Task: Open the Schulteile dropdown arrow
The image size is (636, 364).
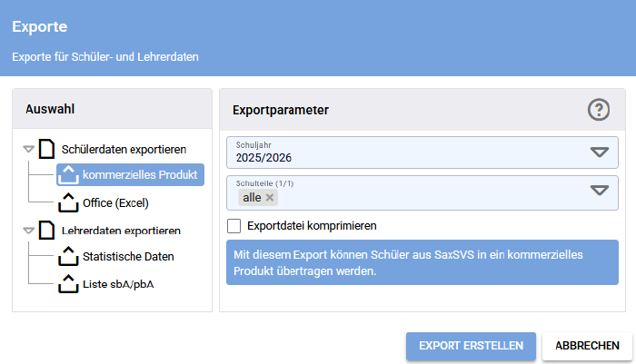Action: pyautogui.click(x=599, y=191)
